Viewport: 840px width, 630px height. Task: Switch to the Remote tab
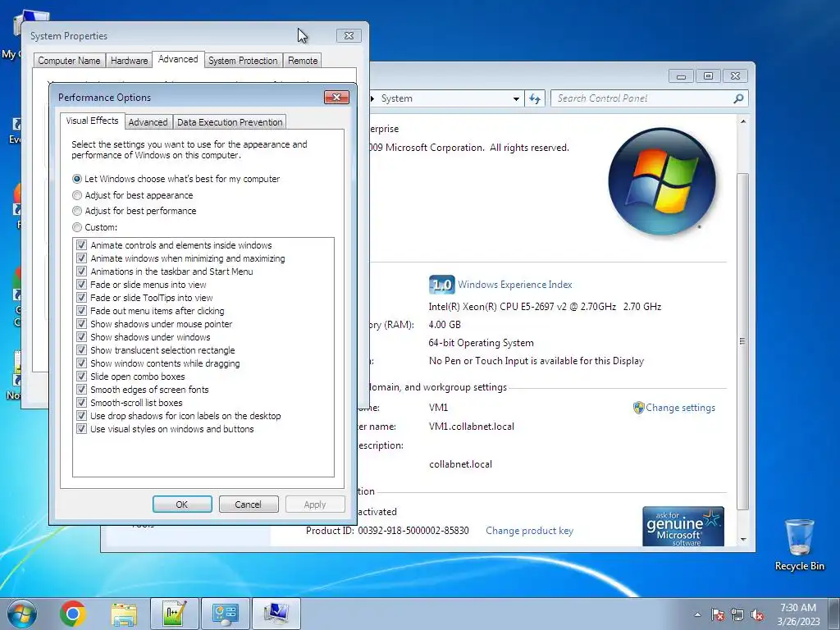point(303,61)
